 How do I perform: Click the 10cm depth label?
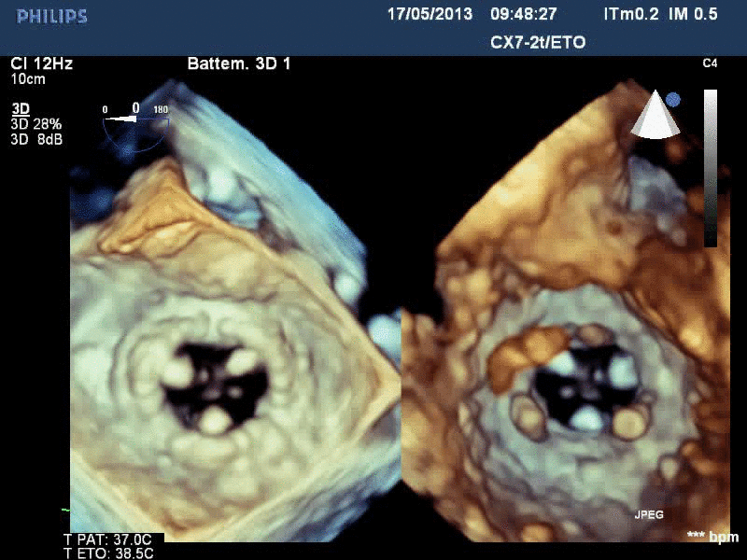pyautogui.click(x=28, y=79)
